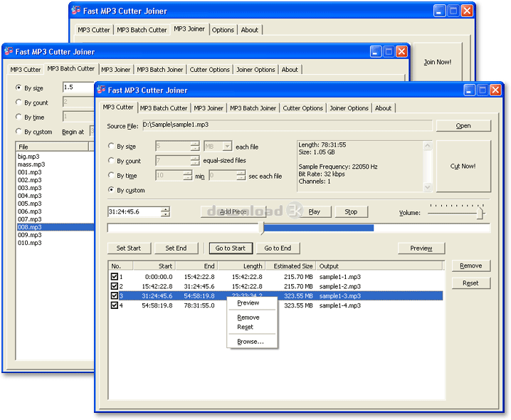Open the MB size unit dropdown
Viewport: 511px width, 420px height.
[227, 146]
